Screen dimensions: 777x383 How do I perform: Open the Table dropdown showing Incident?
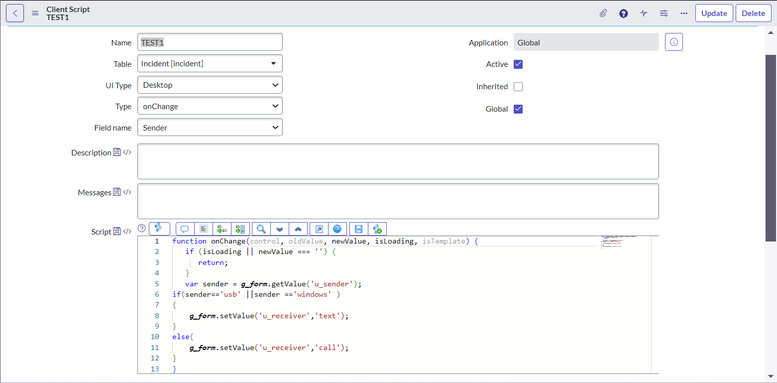(x=210, y=63)
